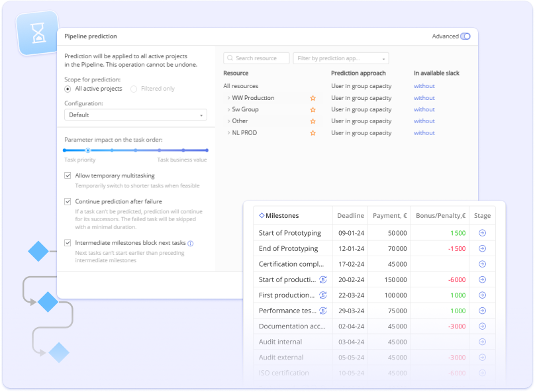Expand the Sw Group resource group
The width and height of the screenshot is (535, 392).
click(x=228, y=109)
